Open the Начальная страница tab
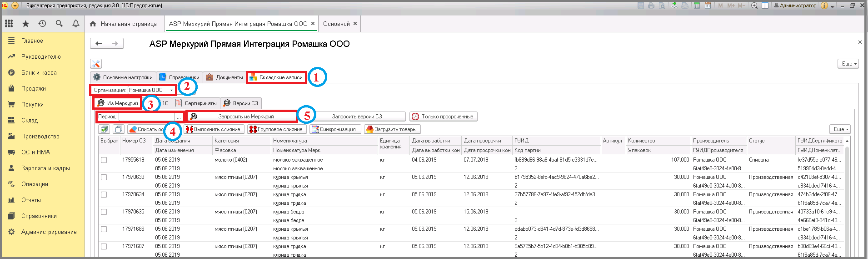Viewport: 868px width, 259px height. coord(123,24)
